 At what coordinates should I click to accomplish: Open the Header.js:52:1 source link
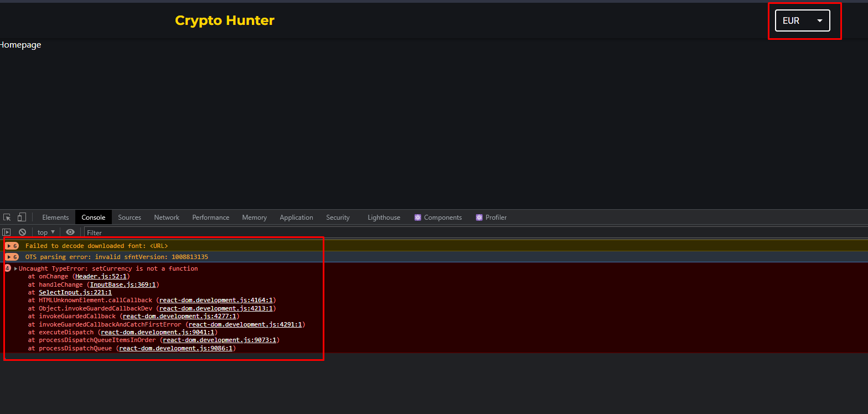tap(101, 276)
